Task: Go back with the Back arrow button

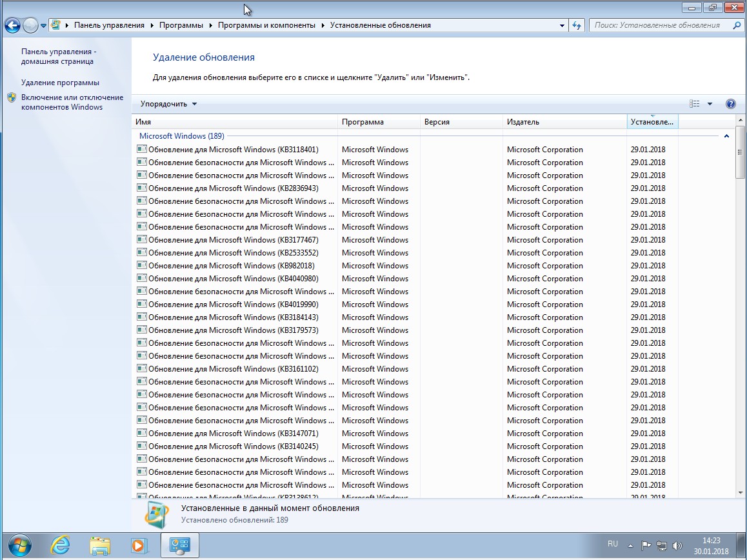Action: click(12, 25)
